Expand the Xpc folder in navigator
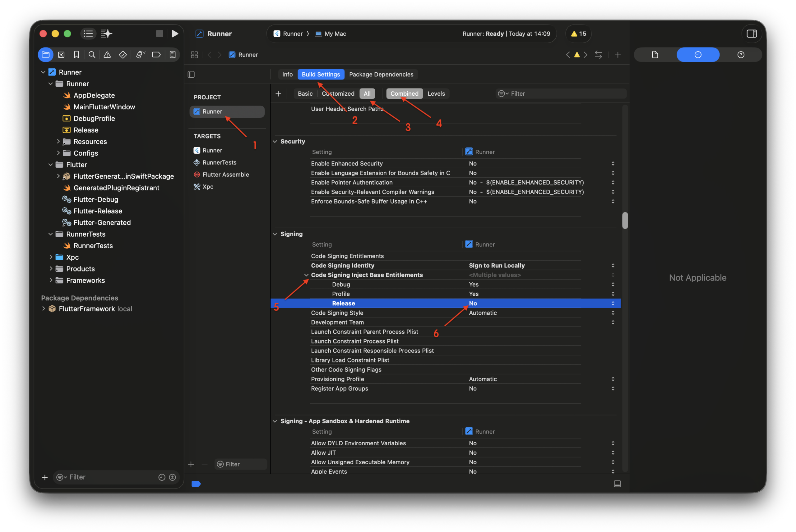Viewport: 796px width, 532px height. click(51, 257)
